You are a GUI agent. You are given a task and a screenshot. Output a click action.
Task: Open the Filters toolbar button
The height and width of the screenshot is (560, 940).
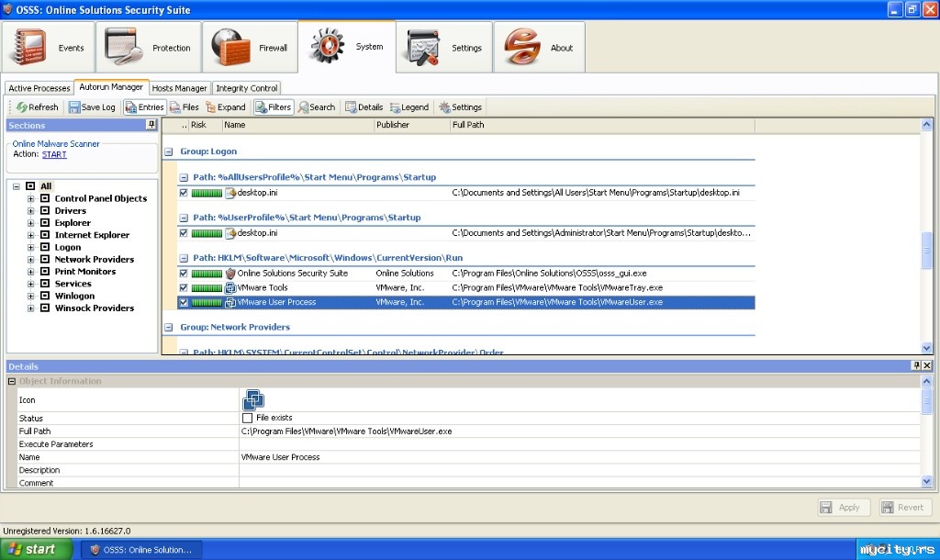273,107
